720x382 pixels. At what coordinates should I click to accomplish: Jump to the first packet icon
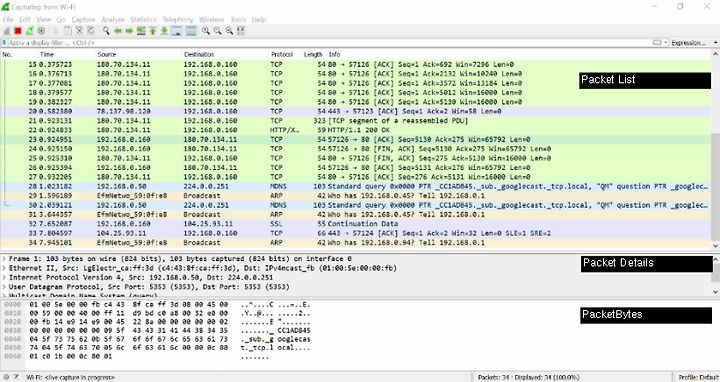pyautogui.click(x=152, y=31)
